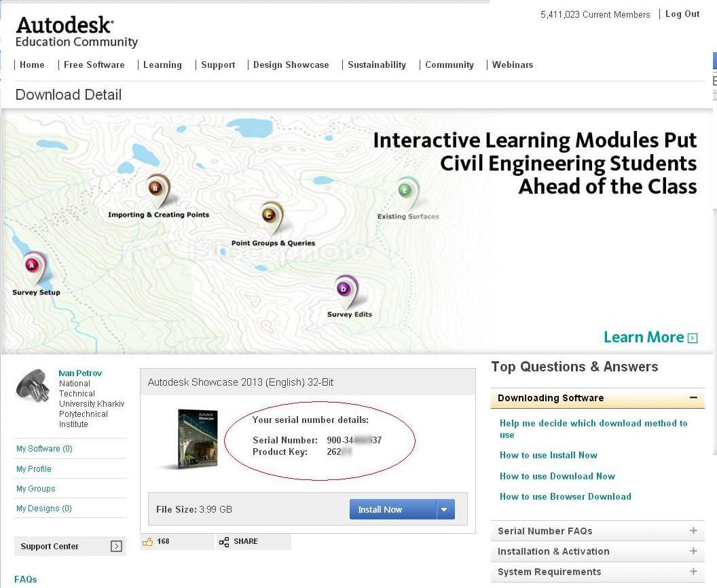Click the Install Now button
Viewport: 717px width, 588px height.
(393, 509)
